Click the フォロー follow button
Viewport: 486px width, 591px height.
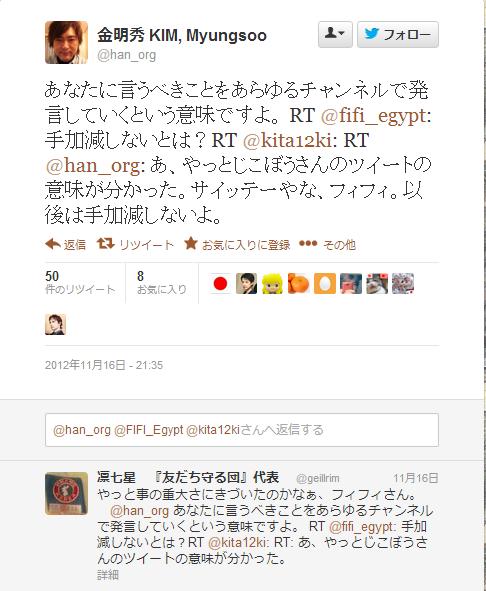click(398, 34)
